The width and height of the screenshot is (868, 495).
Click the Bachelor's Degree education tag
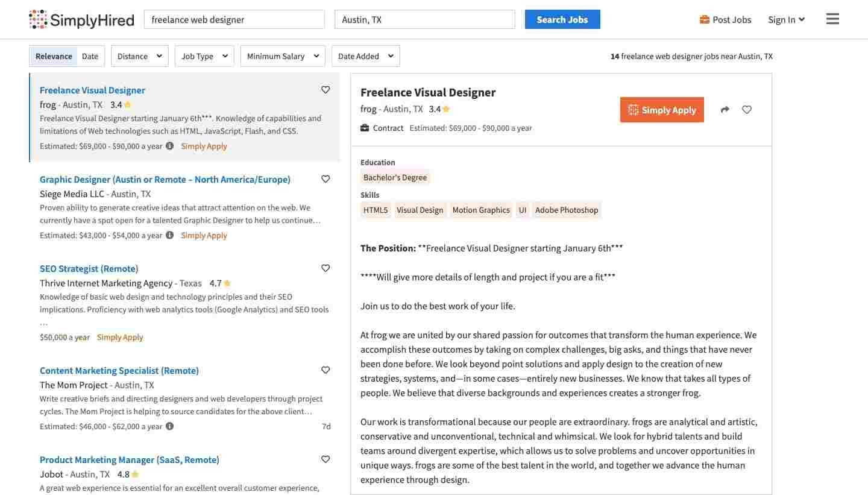pyautogui.click(x=395, y=177)
